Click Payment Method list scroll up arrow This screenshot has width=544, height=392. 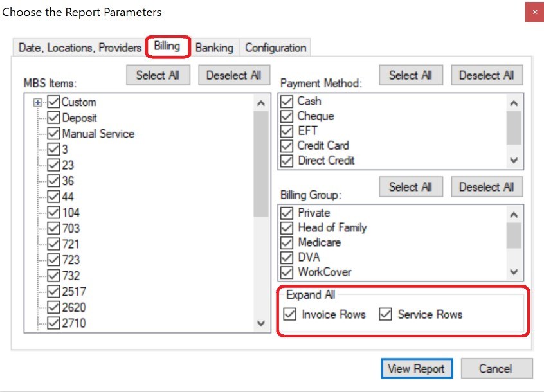tap(514, 103)
